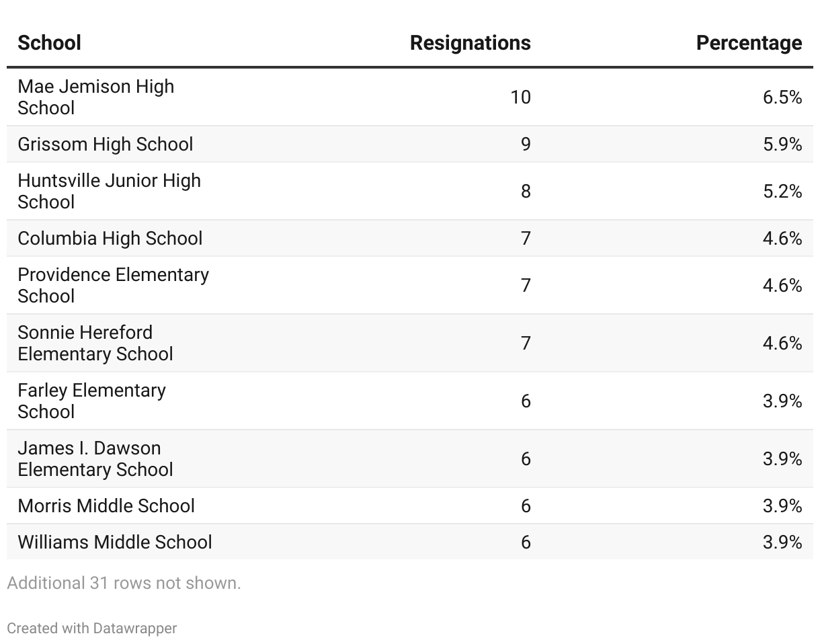This screenshot has height=644, width=820.
Task: Click the Grissom High School cell
Action: tap(106, 144)
